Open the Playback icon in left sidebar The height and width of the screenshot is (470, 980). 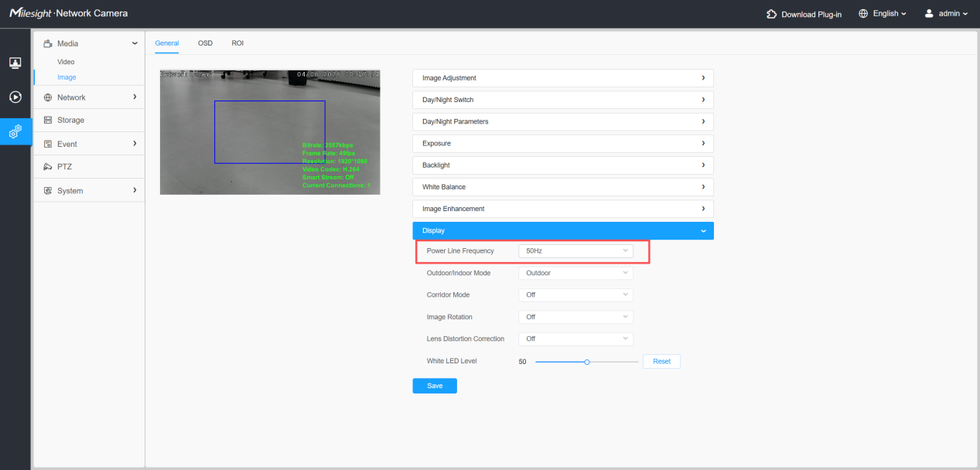[x=15, y=97]
